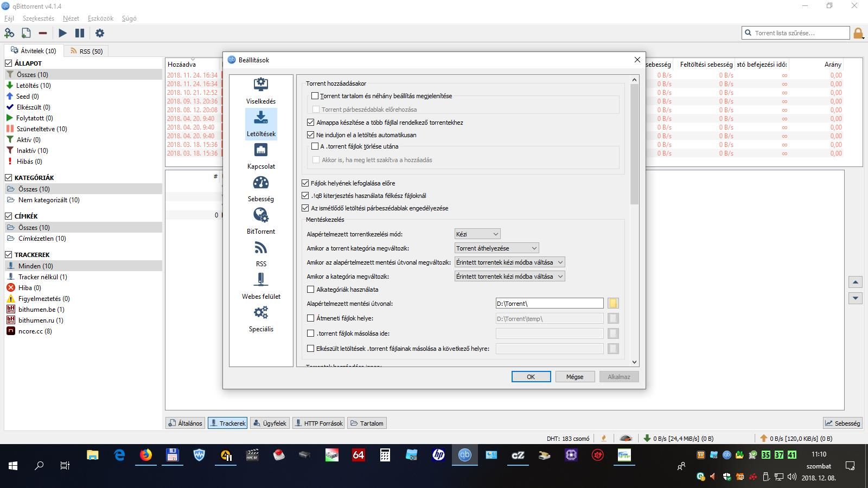Image resolution: width=868 pixels, height=488 pixels.
Task: Select the Sebesség settings category
Action: pos(261,189)
